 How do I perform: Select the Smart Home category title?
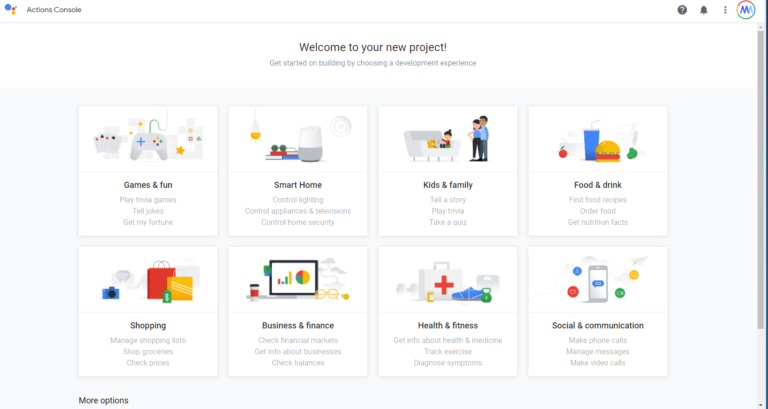click(298, 185)
